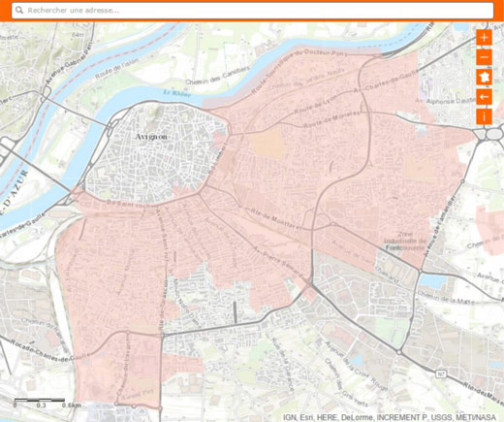Click the 'Av. Pierre Sémard' road label
Image resolution: width=504 pixels, height=422 pixels.
tap(278, 263)
